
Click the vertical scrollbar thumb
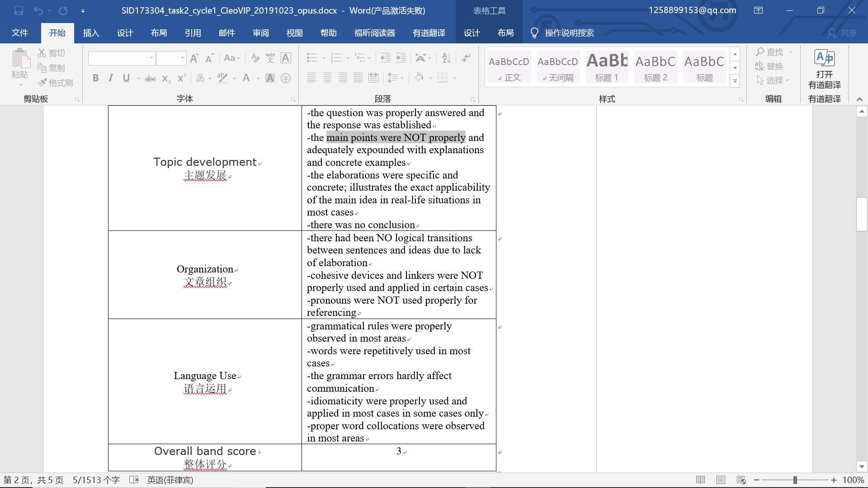862,214
